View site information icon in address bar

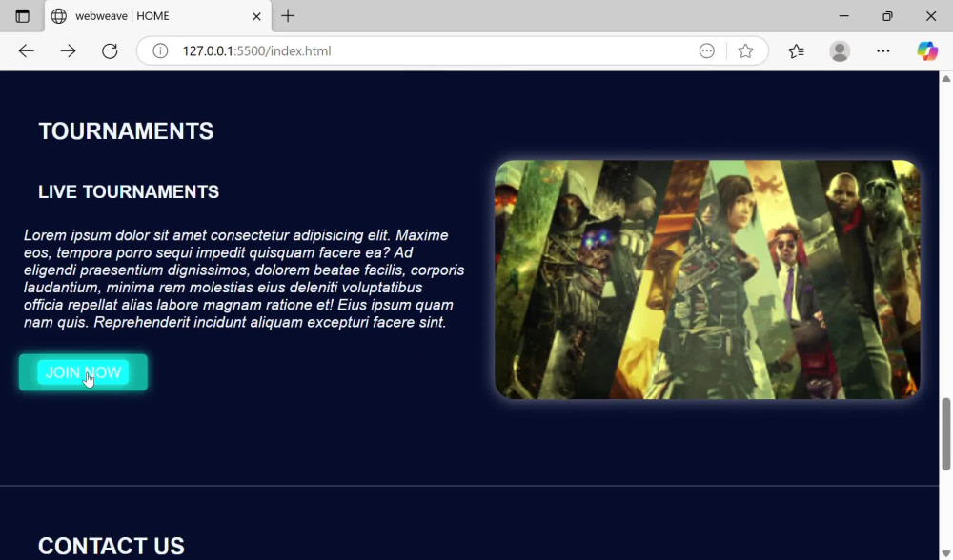[160, 51]
